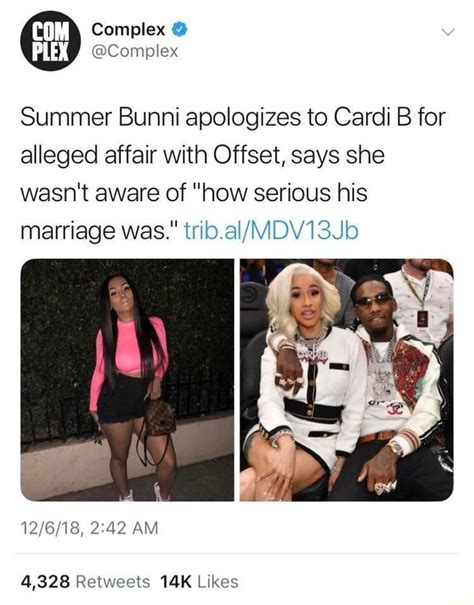Screen dimensions: 474x605
Task: Open the Complex profile avatar
Action: point(51,41)
